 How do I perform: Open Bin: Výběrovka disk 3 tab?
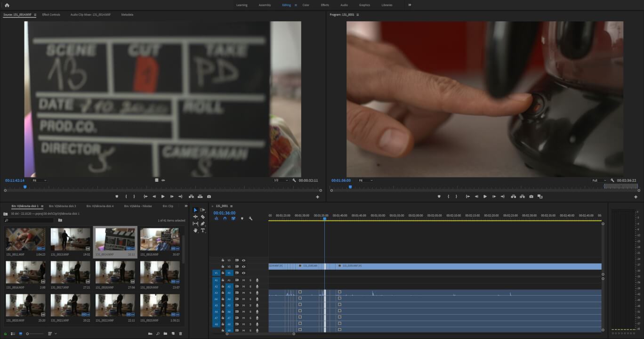tap(62, 206)
